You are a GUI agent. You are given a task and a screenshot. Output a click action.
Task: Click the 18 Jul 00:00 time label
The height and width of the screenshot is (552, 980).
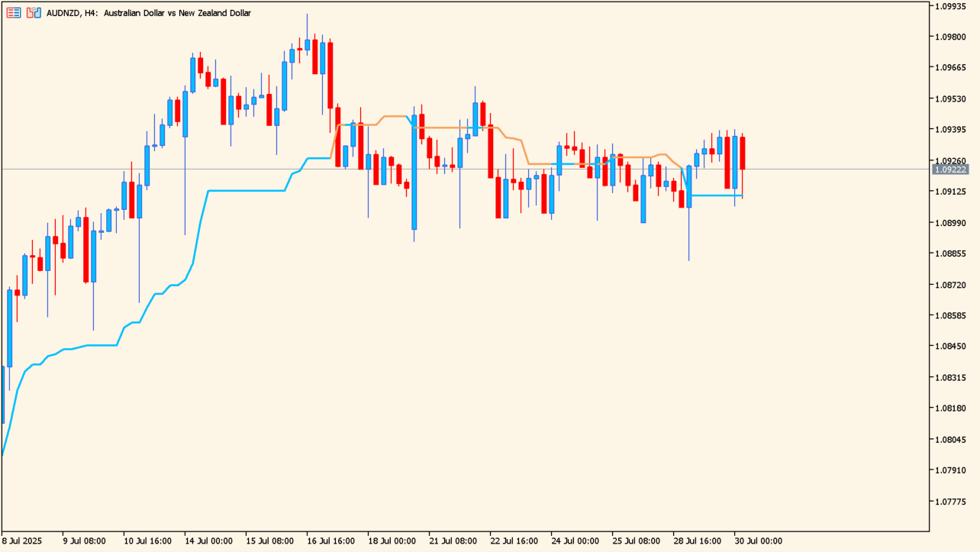click(392, 541)
